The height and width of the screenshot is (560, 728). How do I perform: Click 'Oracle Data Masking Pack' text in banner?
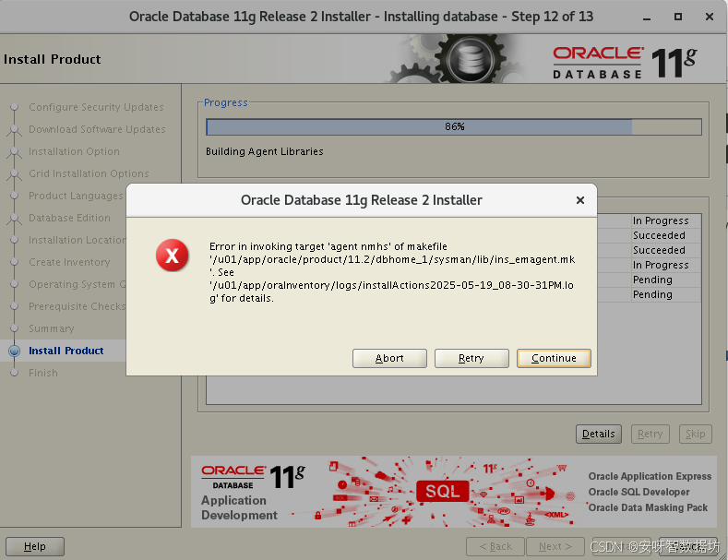(x=648, y=507)
